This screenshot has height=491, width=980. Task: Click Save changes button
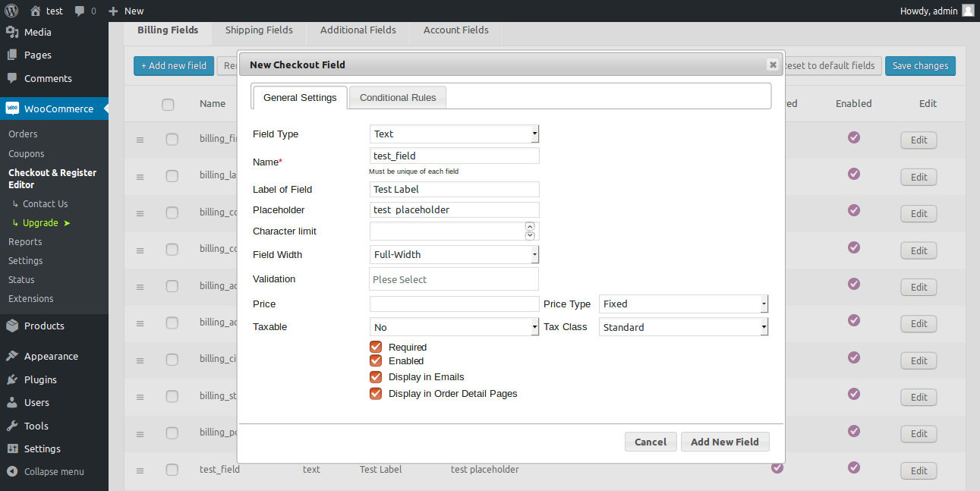(920, 66)
